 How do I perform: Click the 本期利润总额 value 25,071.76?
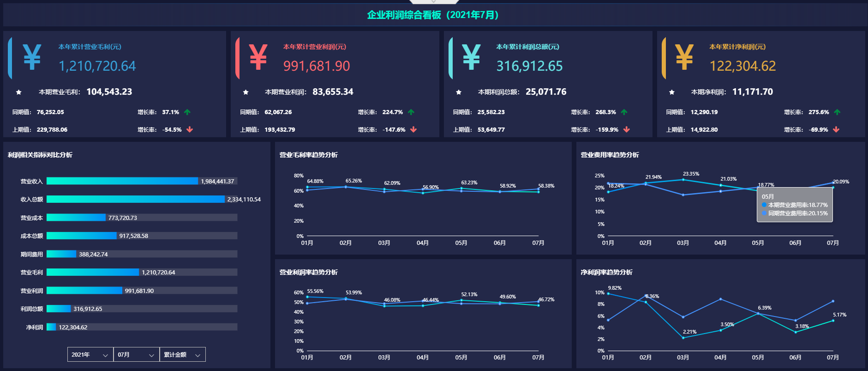click(546, 92)
